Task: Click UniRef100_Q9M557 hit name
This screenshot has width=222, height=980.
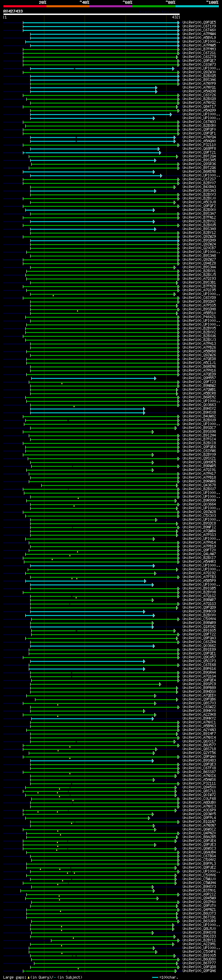Action: point(199,378)
